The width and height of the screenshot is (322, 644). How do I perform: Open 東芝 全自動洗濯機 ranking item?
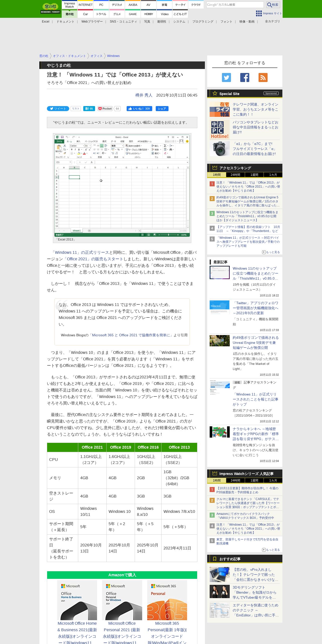248,541
